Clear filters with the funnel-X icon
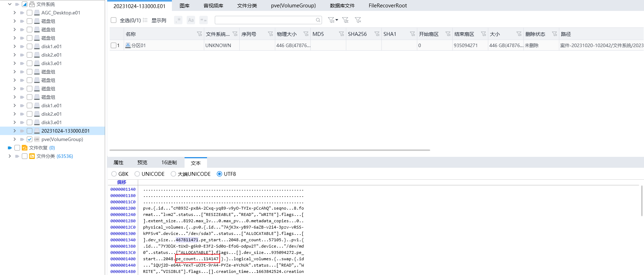 point(358,20)
